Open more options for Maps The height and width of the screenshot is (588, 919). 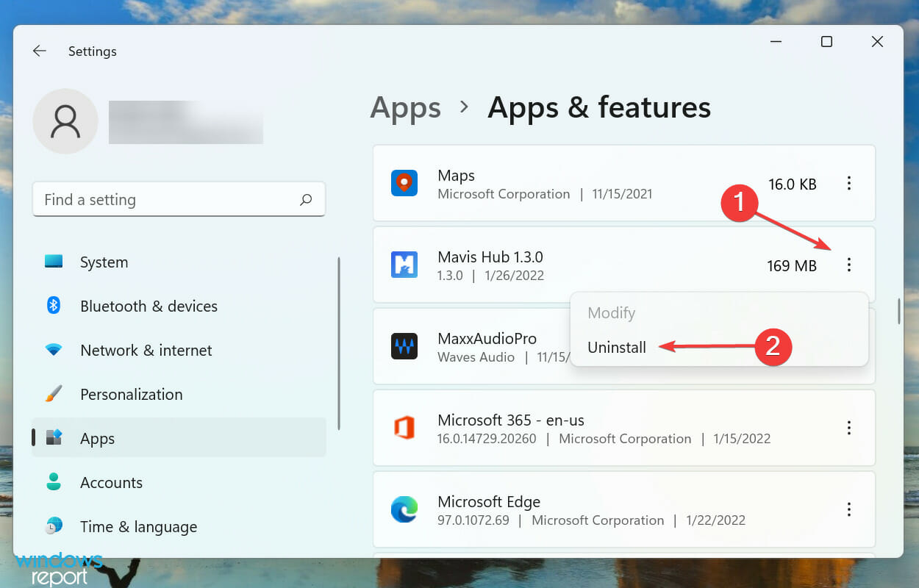[849, 183]
